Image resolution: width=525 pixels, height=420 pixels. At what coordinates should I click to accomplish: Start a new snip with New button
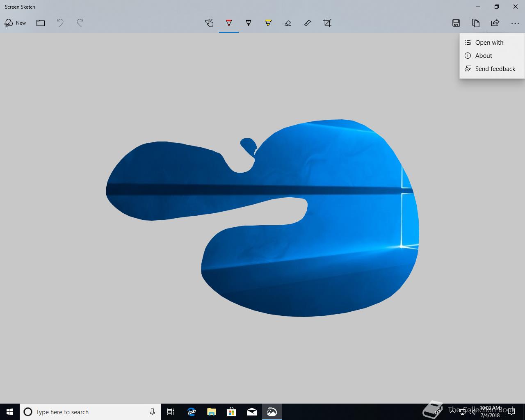pyautogui.click(x=15, y=23)
